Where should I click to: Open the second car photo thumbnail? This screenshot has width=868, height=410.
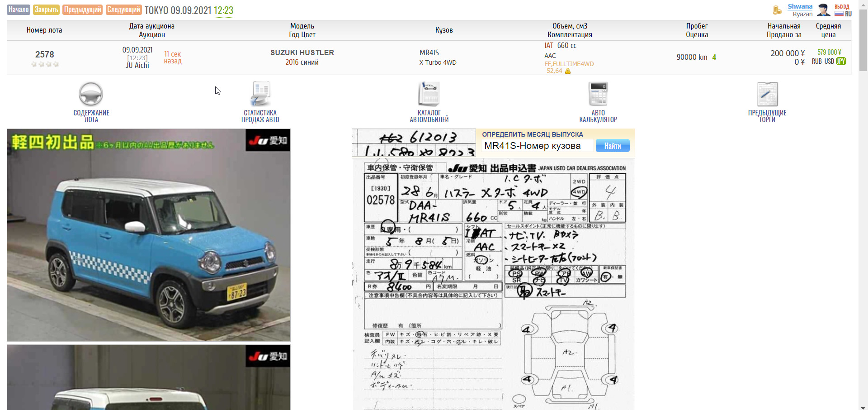coord(148,377)
